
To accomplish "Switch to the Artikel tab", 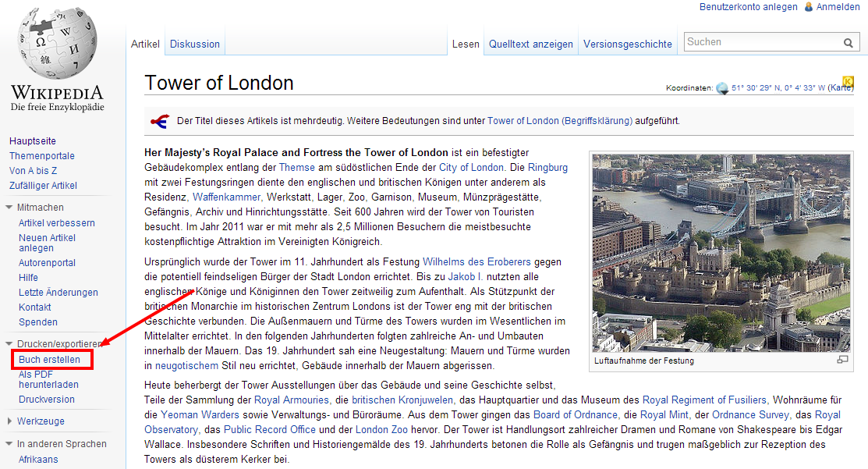I will (x=145, y=44).
